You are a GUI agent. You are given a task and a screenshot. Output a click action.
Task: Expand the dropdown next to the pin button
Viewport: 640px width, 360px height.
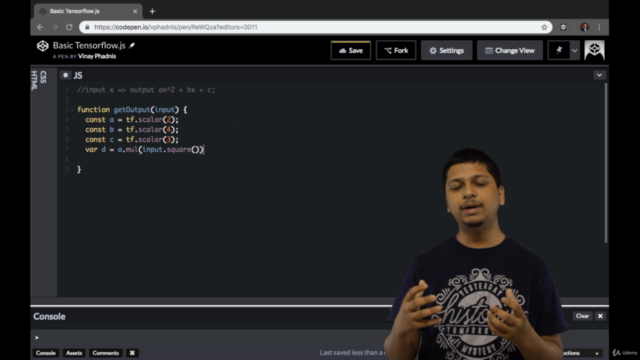[x=575, y=51]
